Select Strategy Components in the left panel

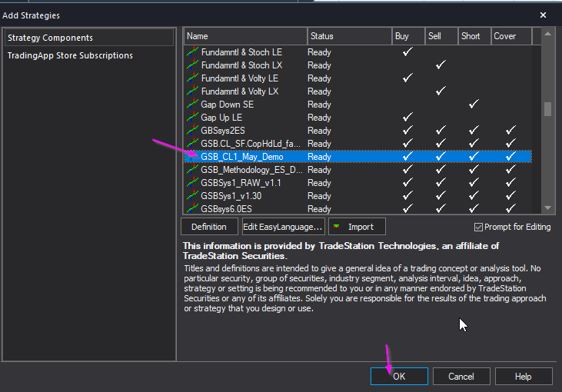[50, 38]
